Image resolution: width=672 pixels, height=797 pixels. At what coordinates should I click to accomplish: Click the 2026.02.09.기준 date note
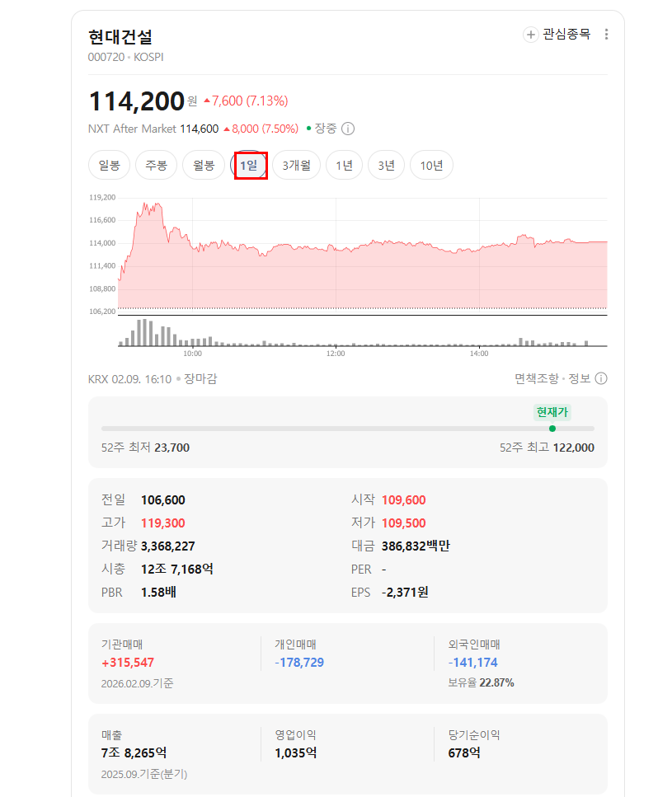click(137, 683)
